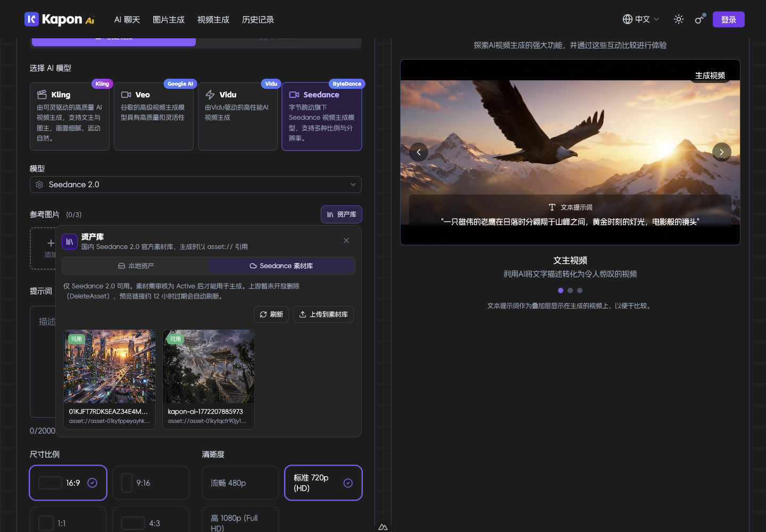Select the dark temple asset thumbnail

click(209, 367)
